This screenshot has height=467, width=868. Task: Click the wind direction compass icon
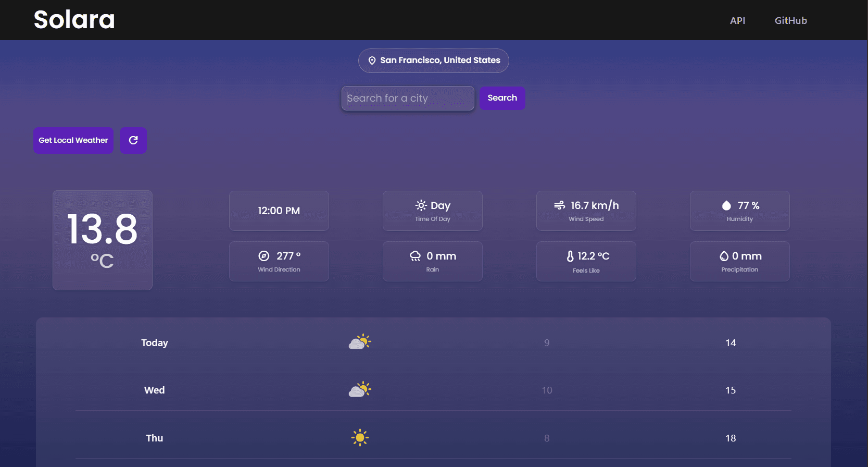tap(264, 256)
